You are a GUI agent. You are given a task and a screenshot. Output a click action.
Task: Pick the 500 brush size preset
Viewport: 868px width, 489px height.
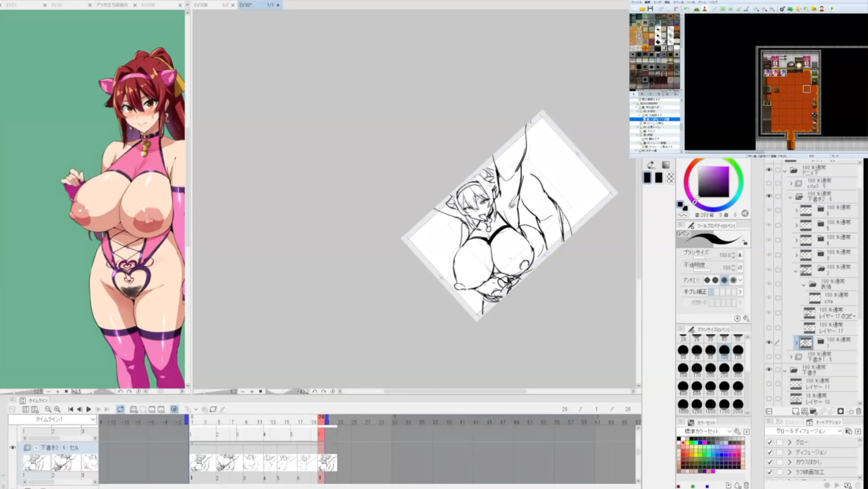click(x=697, y=387)
